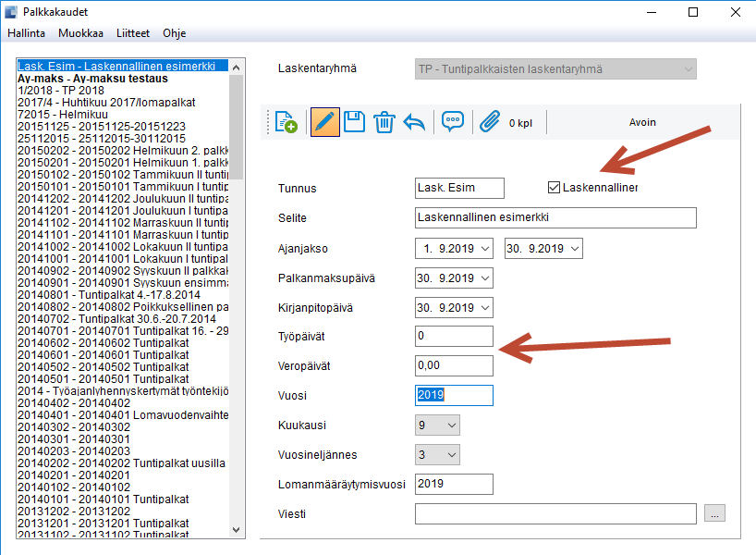Open the Ohje menu
Screen dimensions: 756x555
click(174, 33)
